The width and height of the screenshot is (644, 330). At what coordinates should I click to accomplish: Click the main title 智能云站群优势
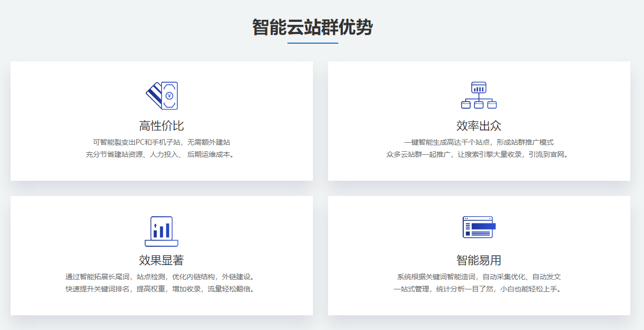tap(312, 27)
